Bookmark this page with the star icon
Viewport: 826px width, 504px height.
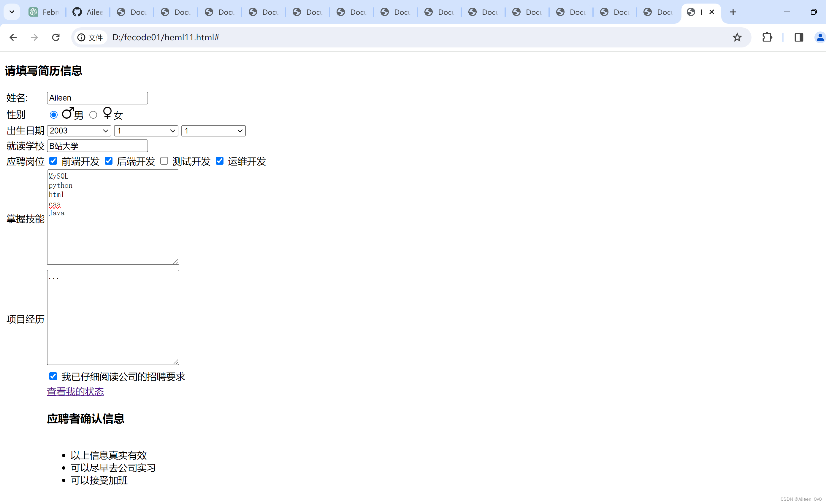(x=737, y=37)
